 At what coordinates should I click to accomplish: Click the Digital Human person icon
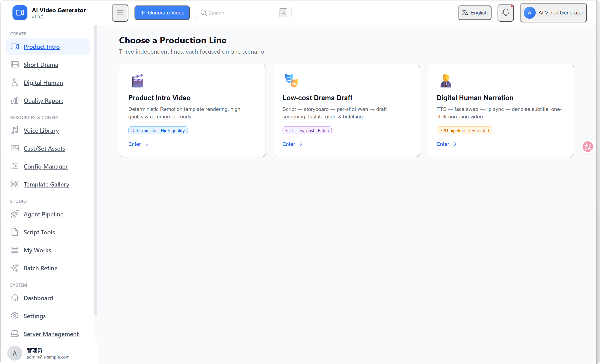click(x=15, y=83)
